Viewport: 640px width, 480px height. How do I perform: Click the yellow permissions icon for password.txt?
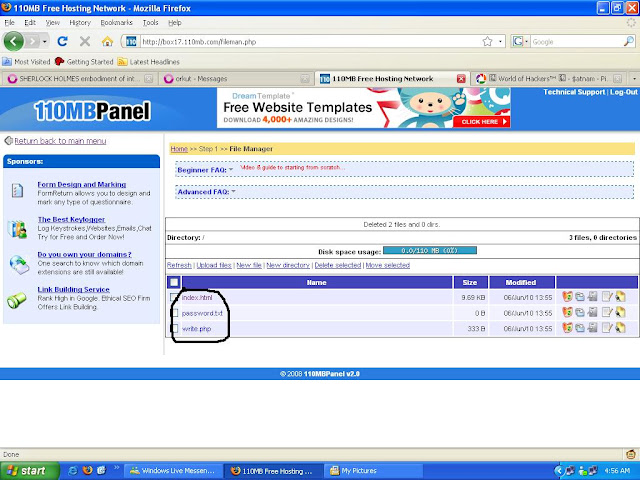click(x=620, y=313)
